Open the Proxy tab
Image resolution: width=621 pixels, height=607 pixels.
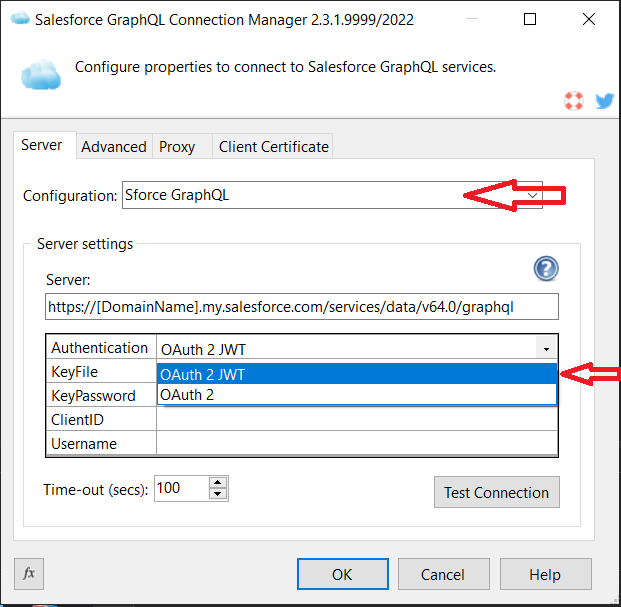tap(177, 146)
